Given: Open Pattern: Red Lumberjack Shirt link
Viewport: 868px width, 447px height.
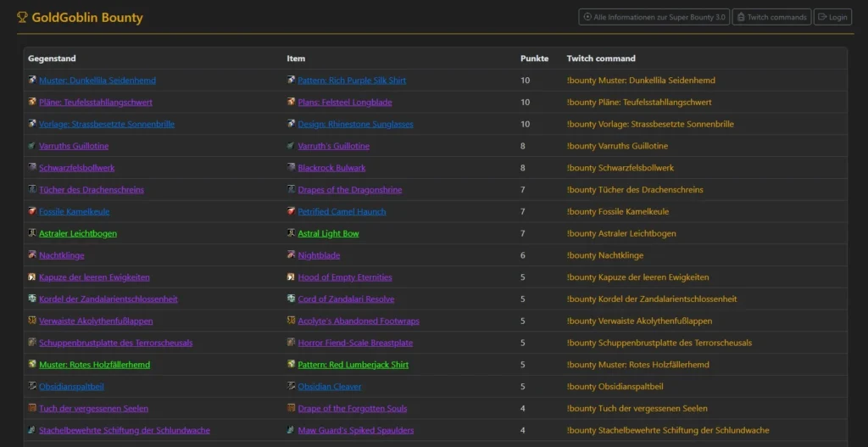Looking at the screenshot, I should coord(353,365).
